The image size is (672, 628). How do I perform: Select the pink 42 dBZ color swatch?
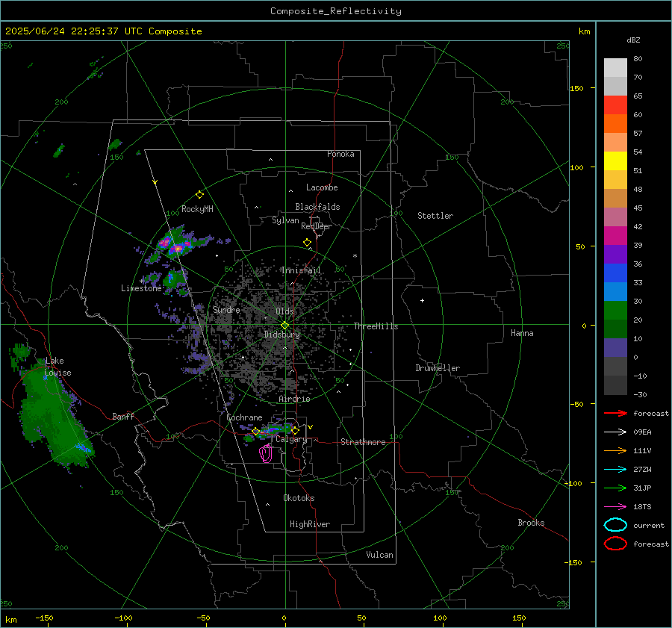tap(615, 217)
